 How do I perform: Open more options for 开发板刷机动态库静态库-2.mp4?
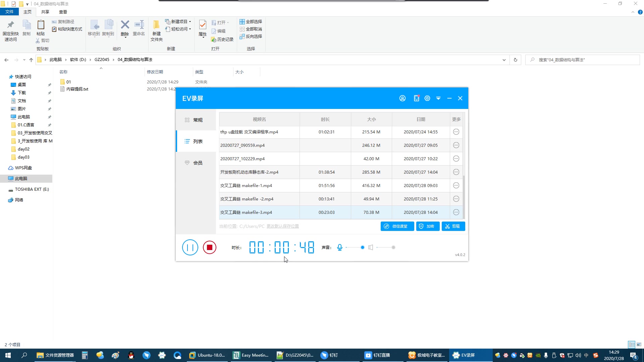(456, 172)
